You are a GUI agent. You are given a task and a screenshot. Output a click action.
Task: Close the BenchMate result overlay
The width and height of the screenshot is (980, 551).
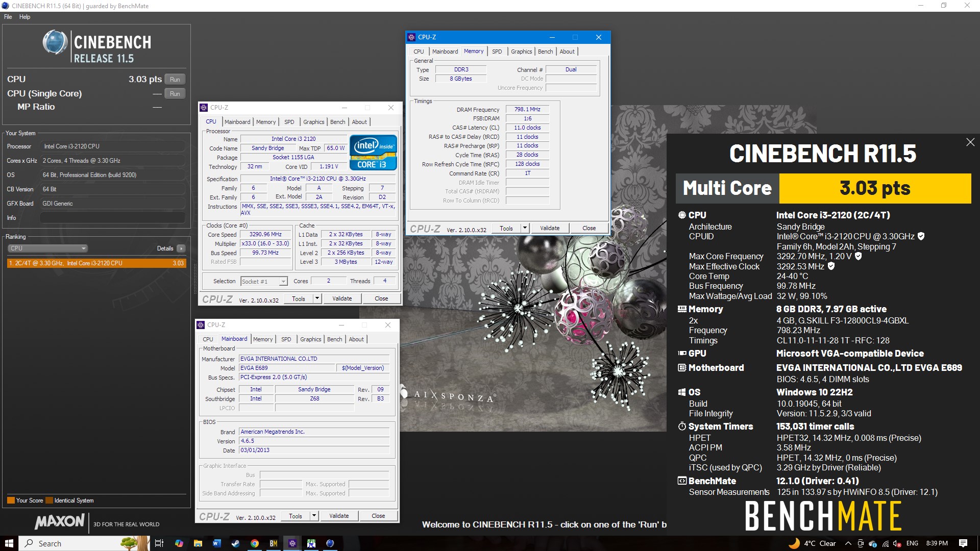(970, 142)
